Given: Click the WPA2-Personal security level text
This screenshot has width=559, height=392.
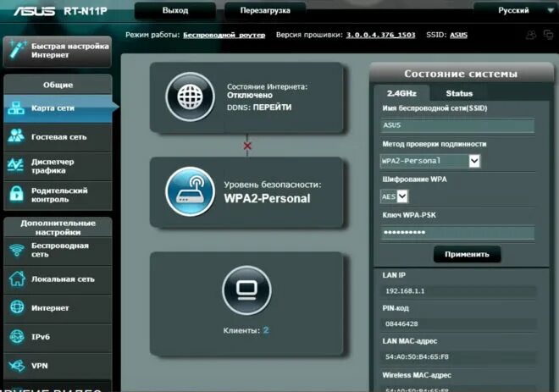Looking at the screenshot, I should click(267, 198).
